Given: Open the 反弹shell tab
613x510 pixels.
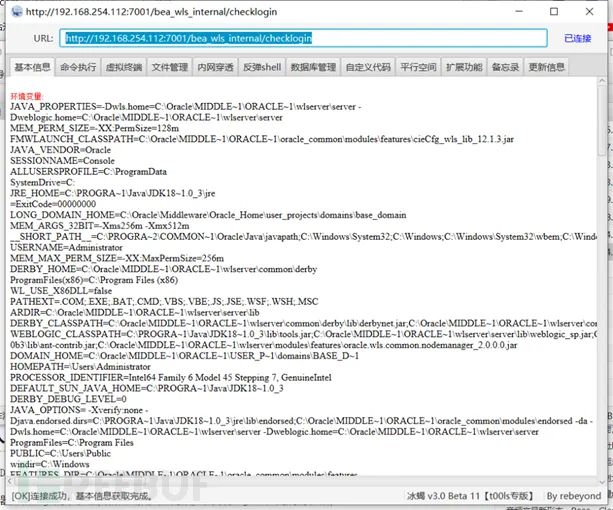Looking at the screenshot, I should tap(262, 67).
